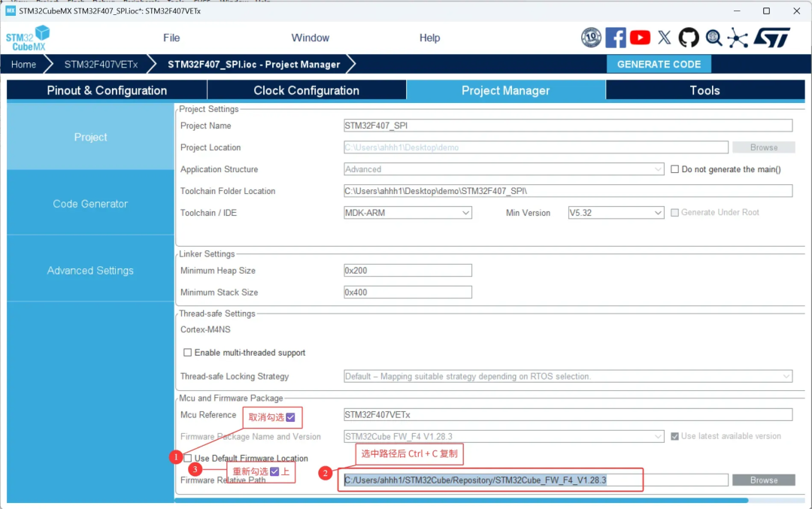This screenshot has width=812, height=509.
Task: Switch to Clock Configuration tab
Action: [307, 90]
